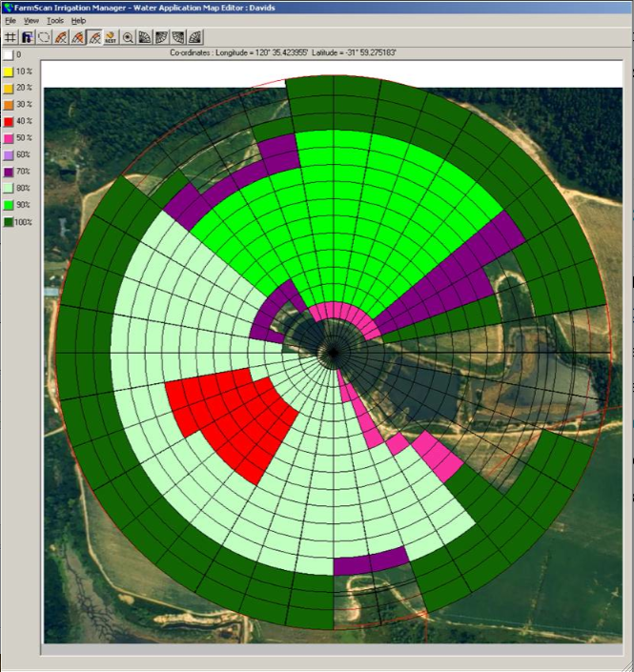Image resolution: width=634 pixels, height=672 pixels.
Task: Open the File menu
Action: click(x=10, y=20)
